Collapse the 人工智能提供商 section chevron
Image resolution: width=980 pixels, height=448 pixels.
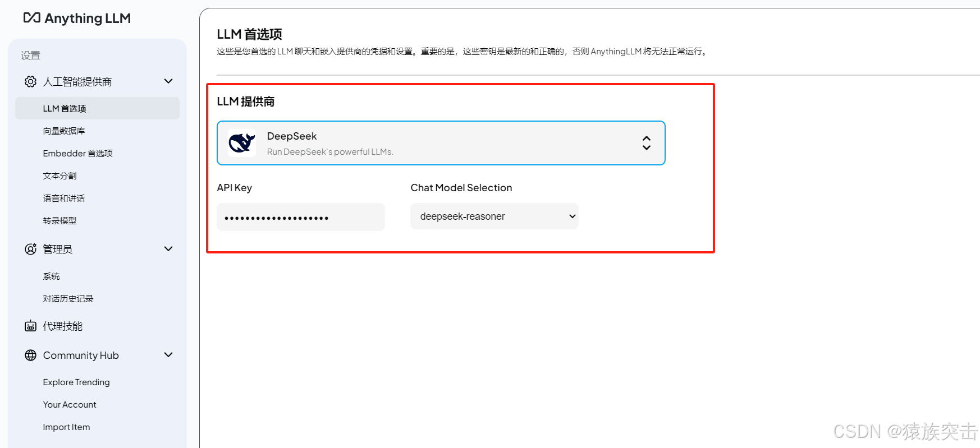(x=168, y=81)
